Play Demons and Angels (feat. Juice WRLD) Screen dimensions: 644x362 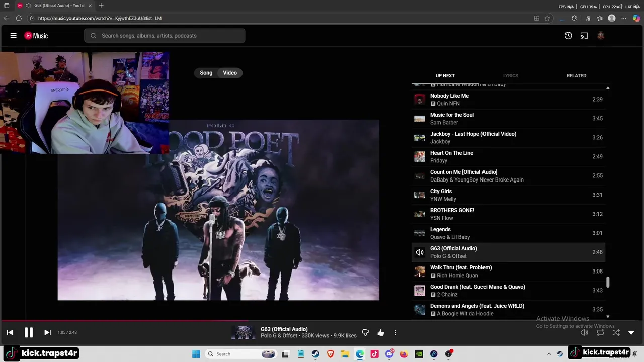508,310
